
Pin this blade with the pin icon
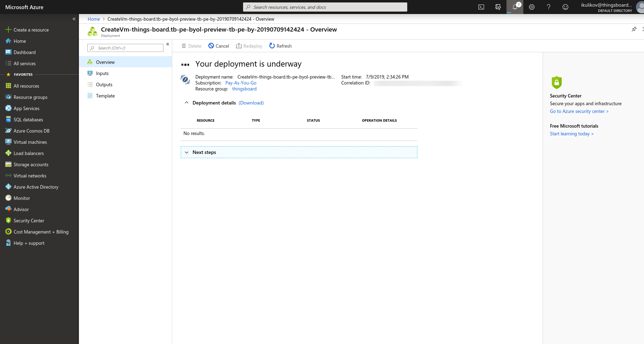click(x=634, y=29)
